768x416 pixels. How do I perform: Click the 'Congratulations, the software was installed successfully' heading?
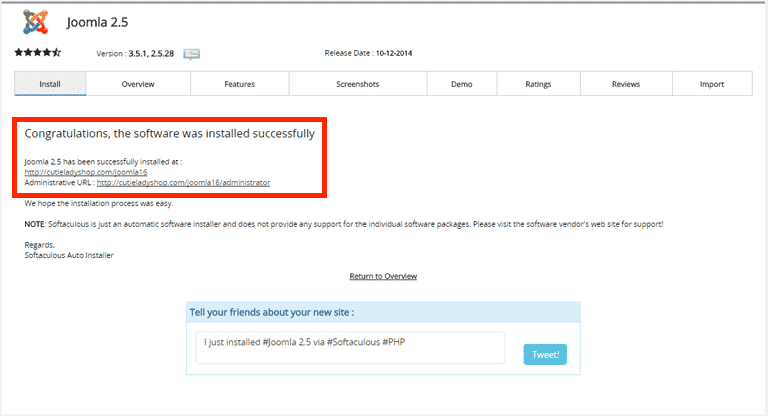click(169, 133)
